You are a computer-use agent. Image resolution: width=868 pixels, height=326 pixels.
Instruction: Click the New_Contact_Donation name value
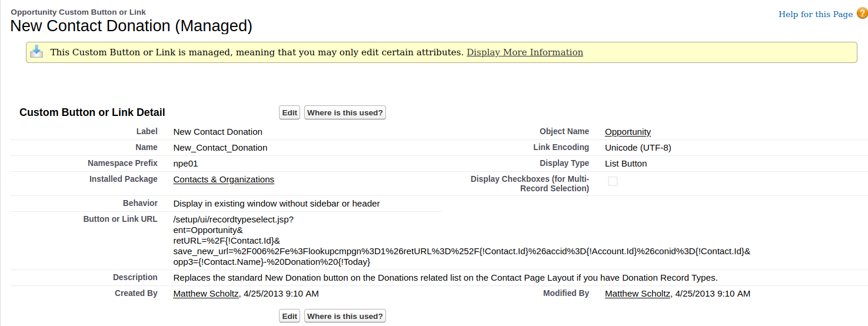(x=220, y=148)
